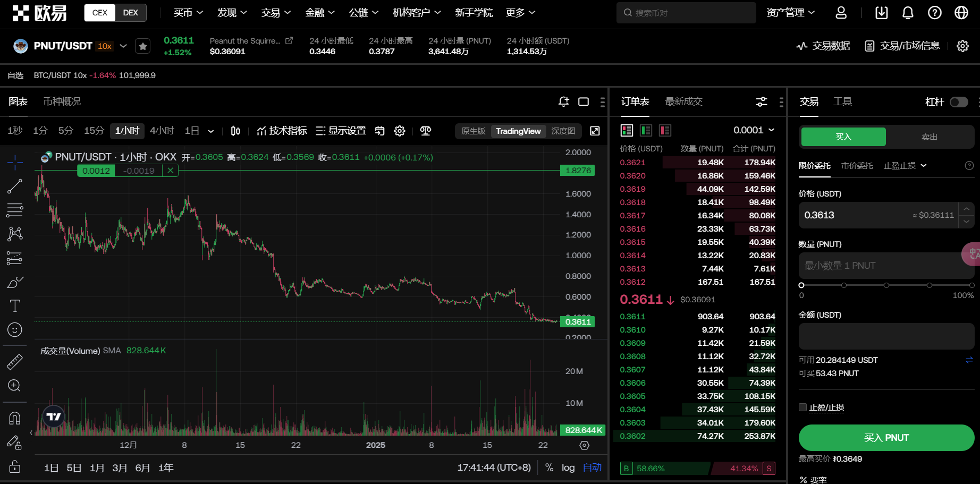Expand more timeframe options after 1日
The image size is (980, 484).
tap(211, 131)
